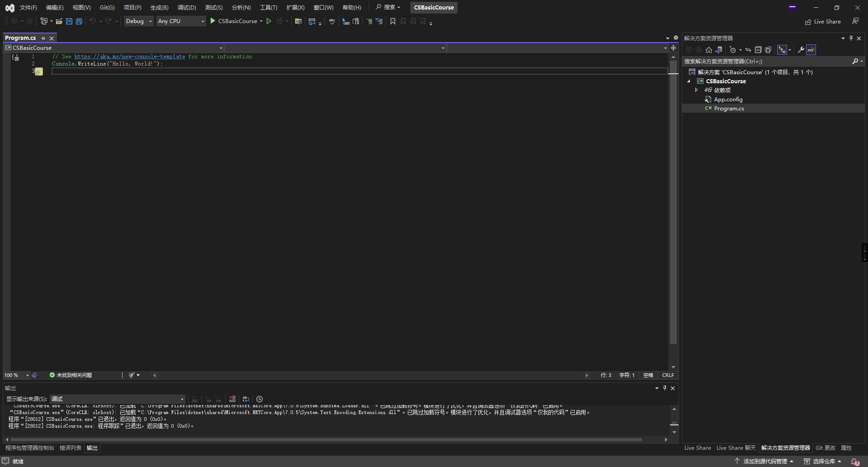
Task: Open Solution Explorer search options dropdown
Action: (862, 62)
